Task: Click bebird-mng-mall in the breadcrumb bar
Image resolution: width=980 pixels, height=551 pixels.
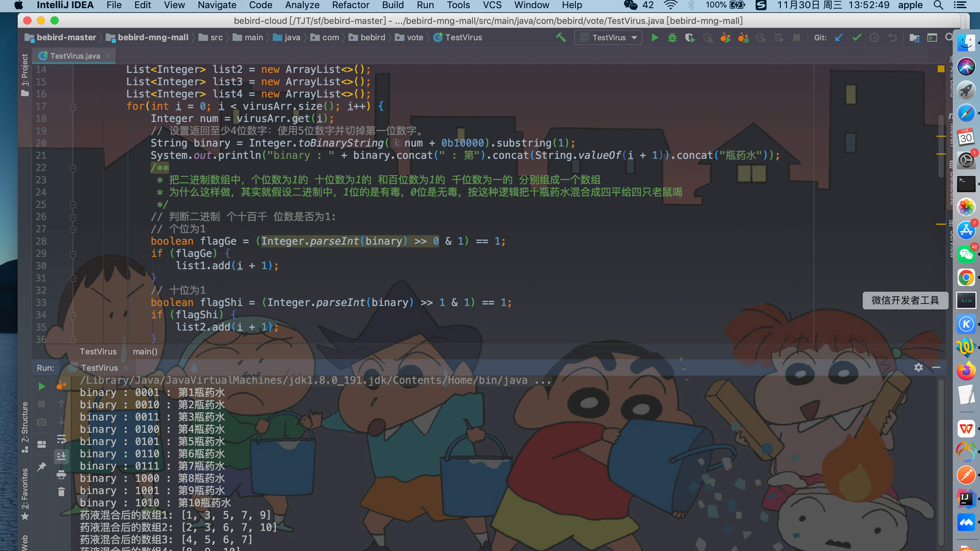Action: point(148,37)
